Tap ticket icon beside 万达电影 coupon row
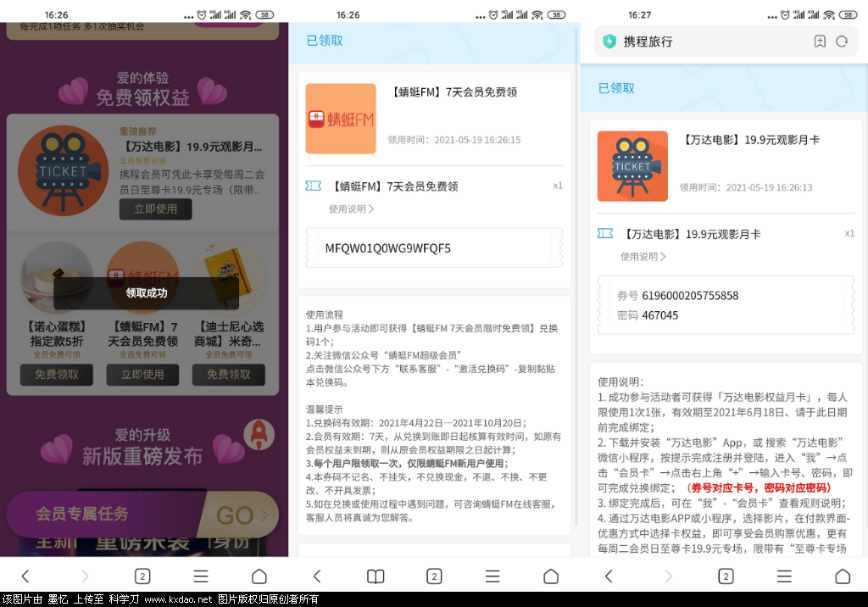Viewport: 868px width, 607px height. click(605, 234)
